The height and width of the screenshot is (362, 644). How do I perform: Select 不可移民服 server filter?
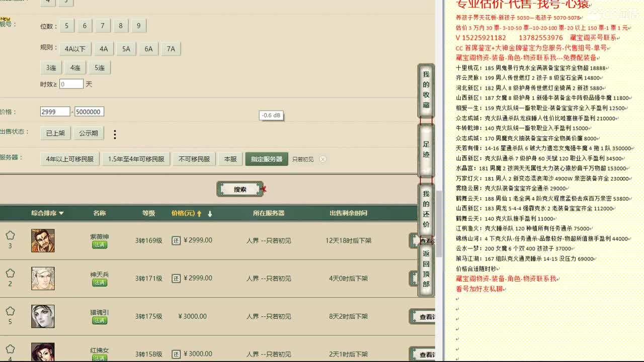pyautogui.click(x=194, y=159)
